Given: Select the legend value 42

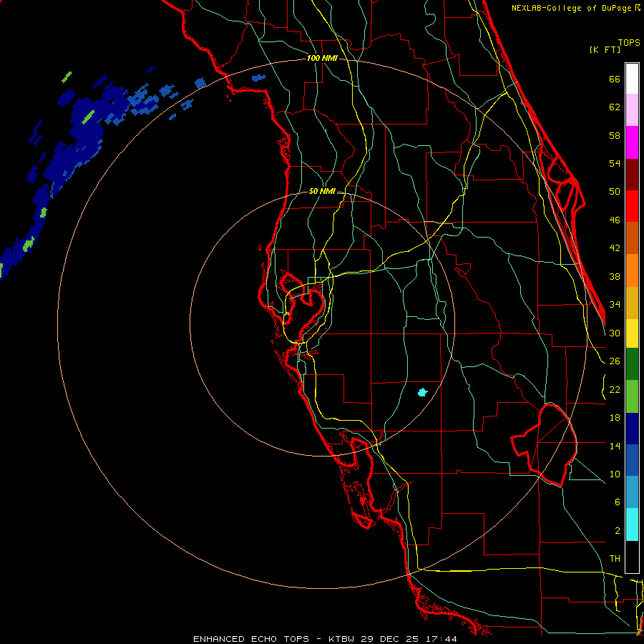Looking at the screenshot, I should tap(615, 248).
